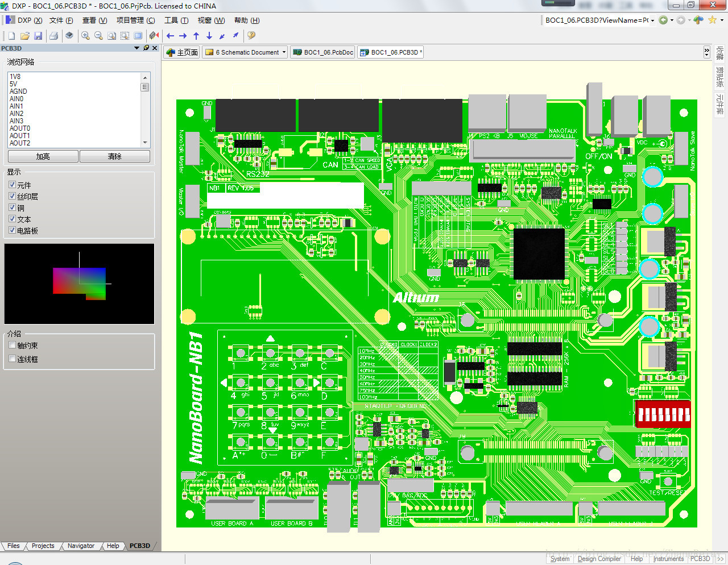Click the 3D board orientation thumbnail
The width and height of the screenshot is (728, 565).
[x=79, y=284]
